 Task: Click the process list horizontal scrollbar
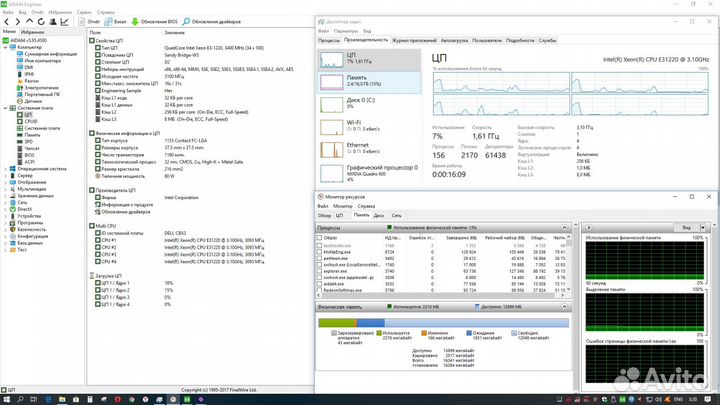pos(441,296)
